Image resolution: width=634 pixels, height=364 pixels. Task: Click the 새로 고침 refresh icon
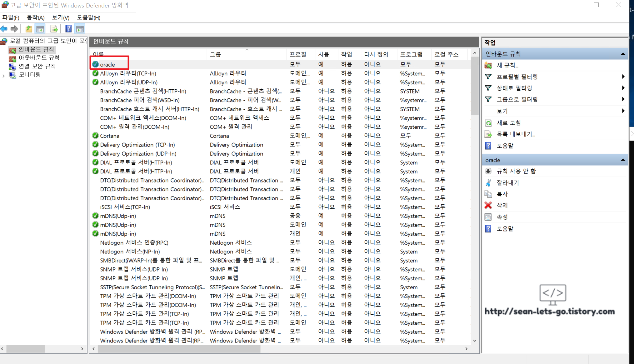tap(488, 123)
